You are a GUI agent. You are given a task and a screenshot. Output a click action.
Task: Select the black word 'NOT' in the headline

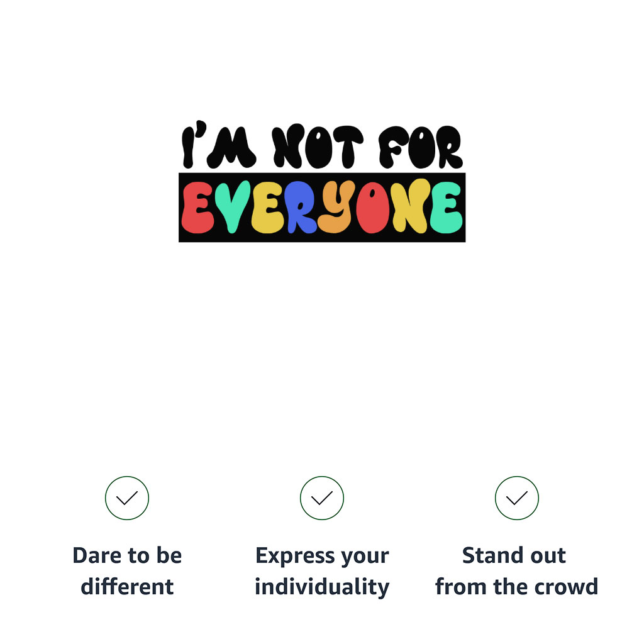(x=318, y=147)
